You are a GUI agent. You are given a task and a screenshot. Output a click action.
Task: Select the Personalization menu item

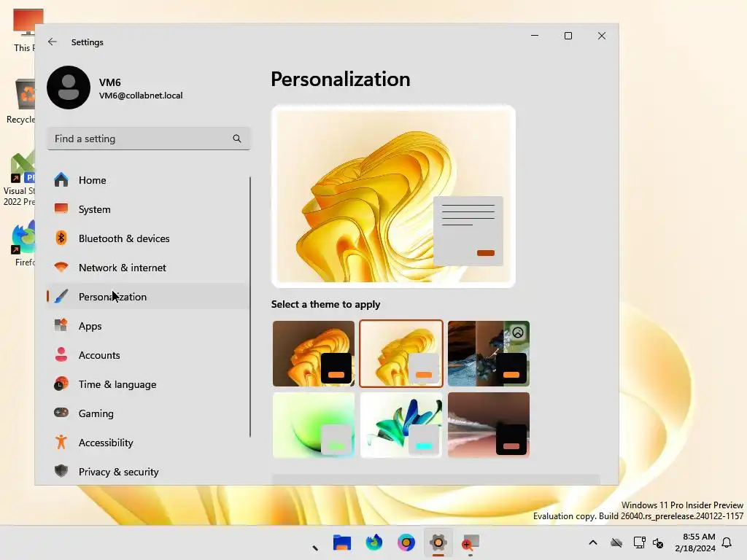click(x=147, y=297)
